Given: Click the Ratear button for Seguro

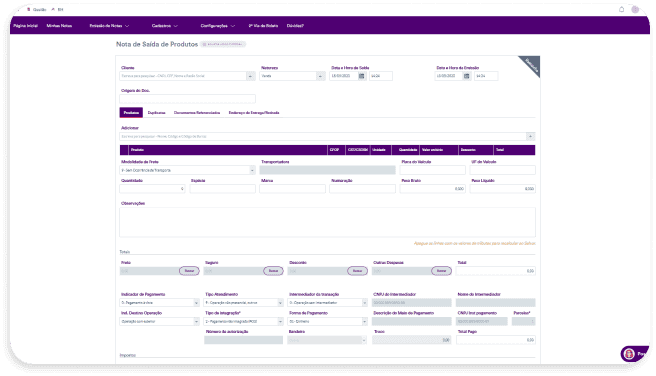Looking at the screenshot, I should pos(273,271).
